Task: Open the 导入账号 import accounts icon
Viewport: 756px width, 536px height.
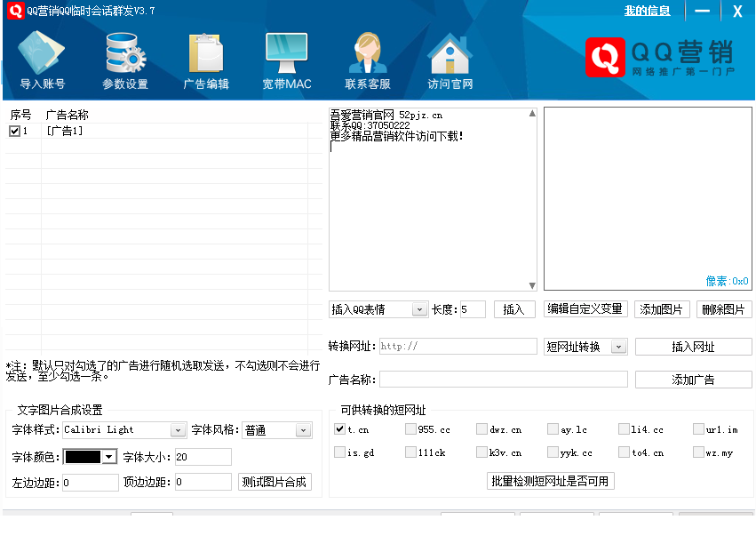Action: pos(42,60)
